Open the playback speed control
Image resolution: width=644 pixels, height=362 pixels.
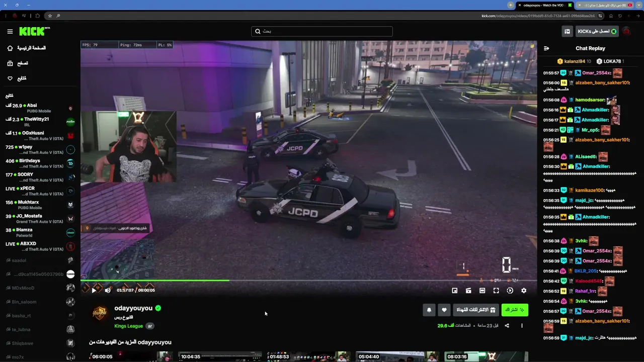510,291
